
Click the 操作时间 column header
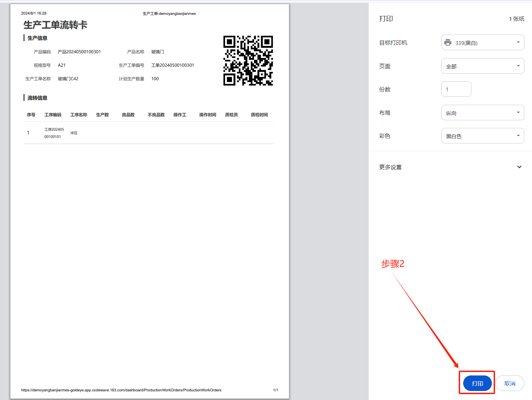[x=208, y=115]
